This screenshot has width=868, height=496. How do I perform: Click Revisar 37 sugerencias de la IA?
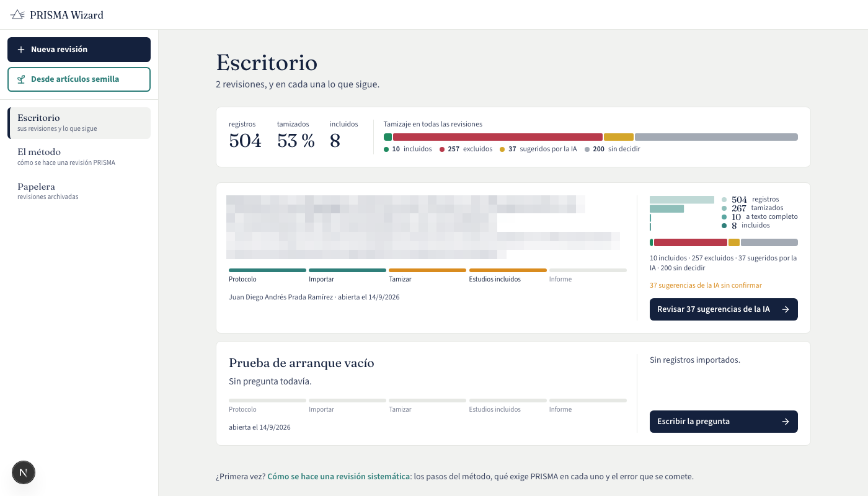pyautogui.click(x=724, y=309)
